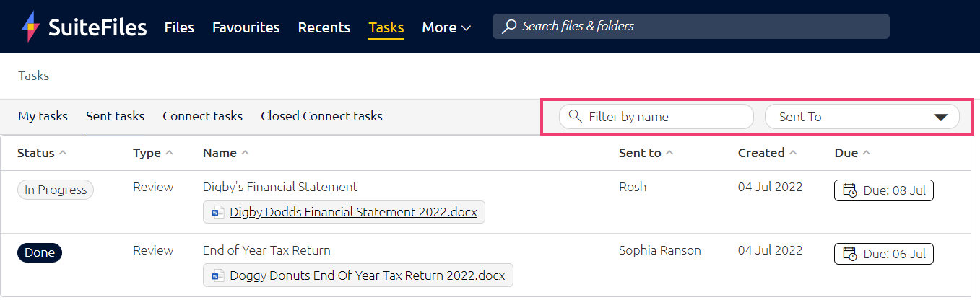The width and height of the screenshot is (980, 300).
Task: Go to Favourites in the top navigation
Action: (246, 27)
